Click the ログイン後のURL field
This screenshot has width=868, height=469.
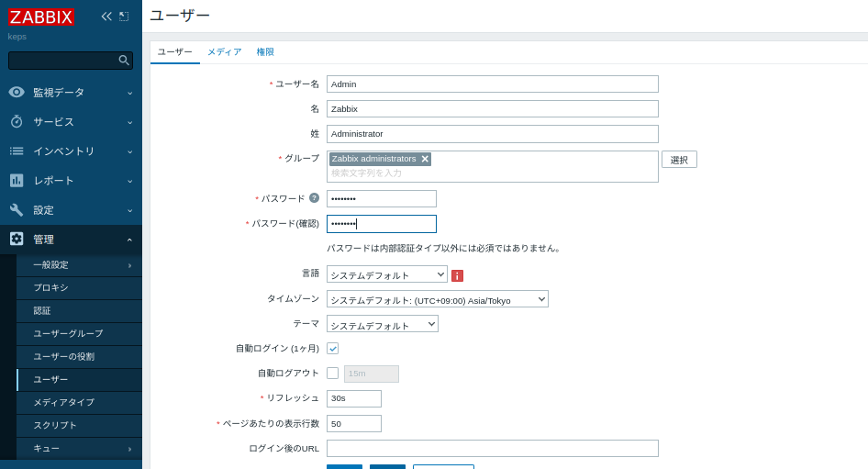(492, 449)
